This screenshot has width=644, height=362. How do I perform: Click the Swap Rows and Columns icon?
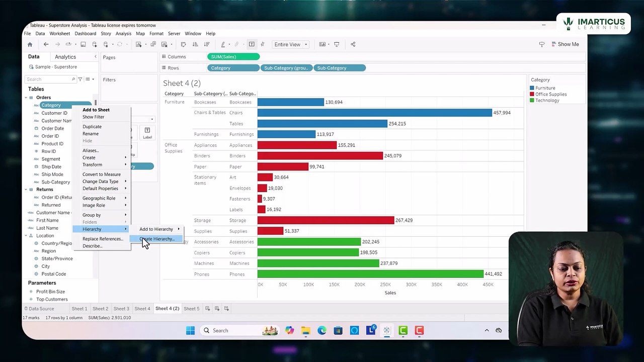(x=183, y=44)
